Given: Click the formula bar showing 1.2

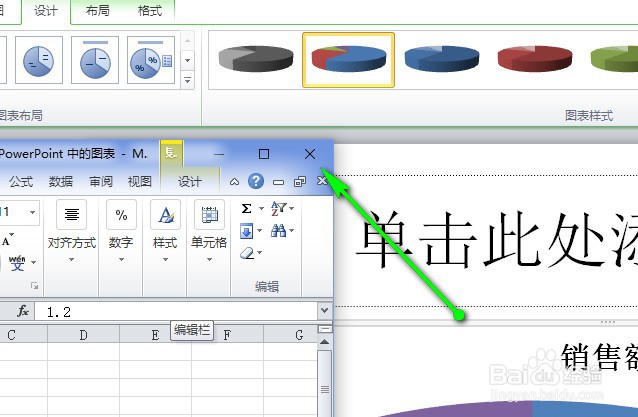Looking at the screenshot, I should tap(176, 312).
